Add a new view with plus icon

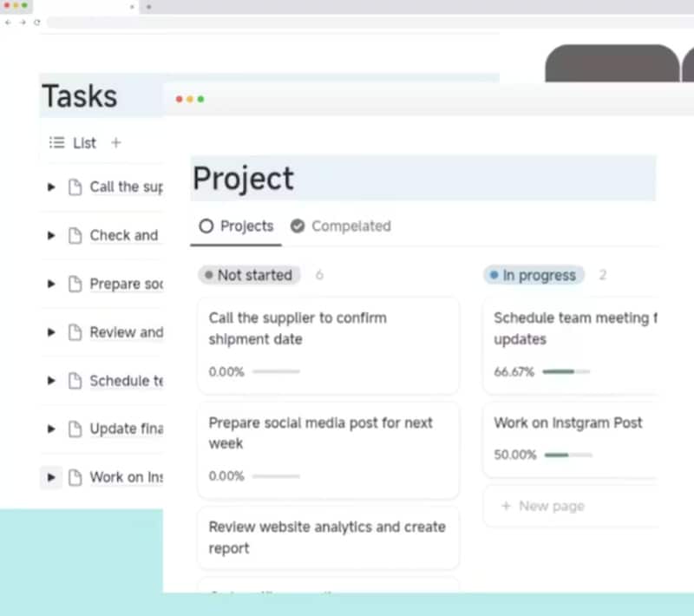116,142
